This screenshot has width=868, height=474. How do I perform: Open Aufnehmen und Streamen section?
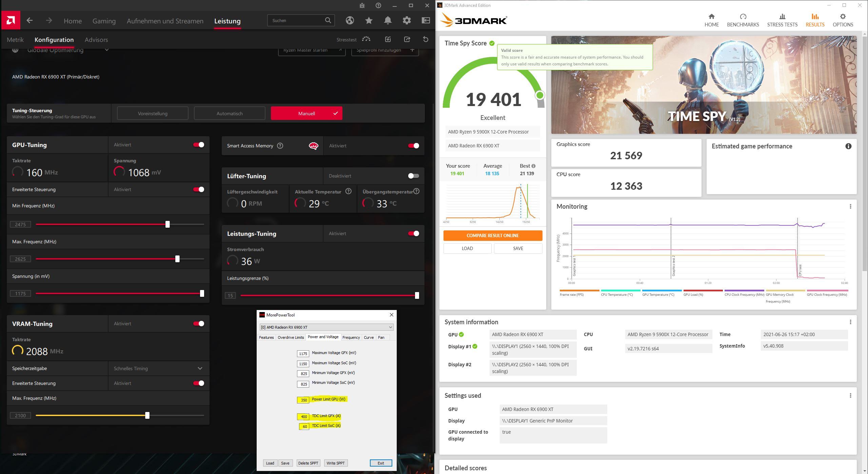pyautogui.click(x=165, y=21)
